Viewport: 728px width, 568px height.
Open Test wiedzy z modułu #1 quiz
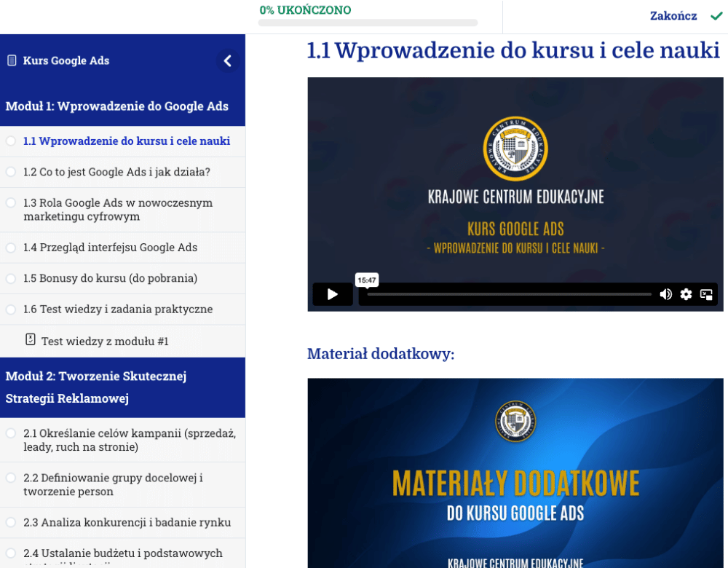[x=105, y=342]
